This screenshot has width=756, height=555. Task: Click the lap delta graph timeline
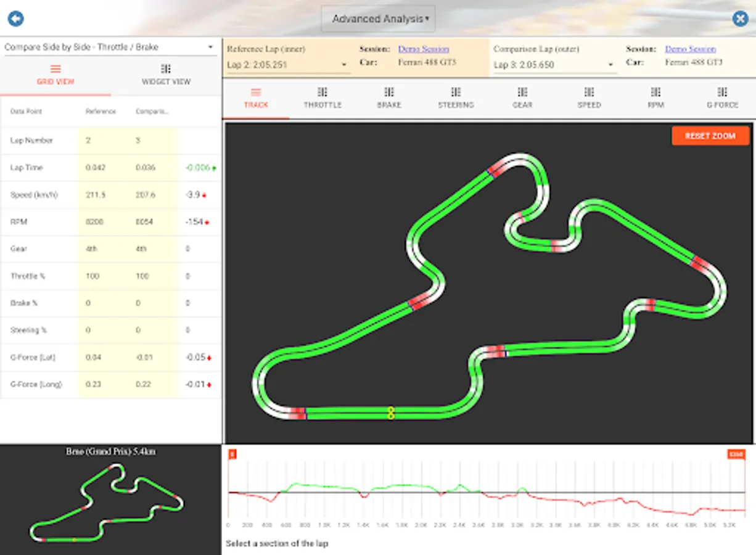pyautogui.click(x=486, y=491)
